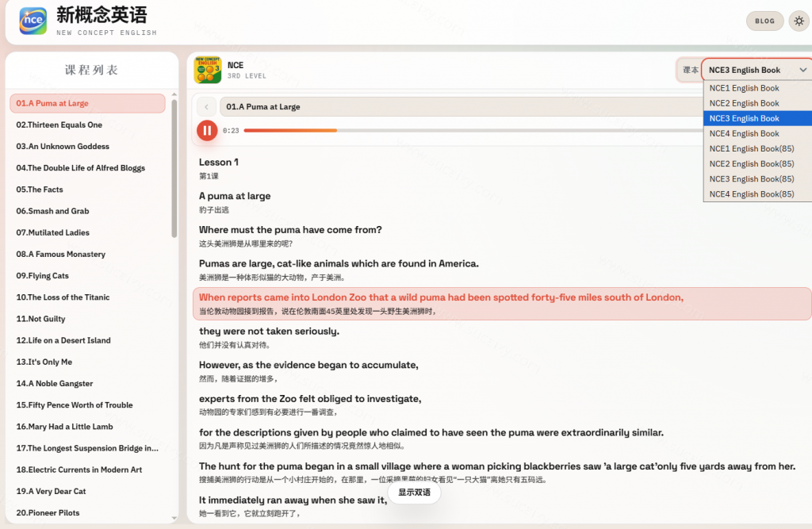Screen dimensions: 812x529
Task: Open the BLOG page
Action: pyautogui.click(x=765, y=21)
